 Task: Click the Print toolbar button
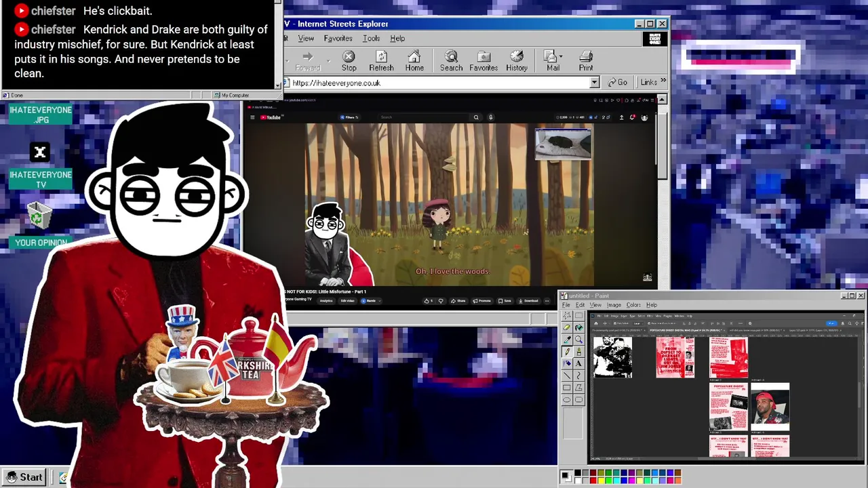586,60
